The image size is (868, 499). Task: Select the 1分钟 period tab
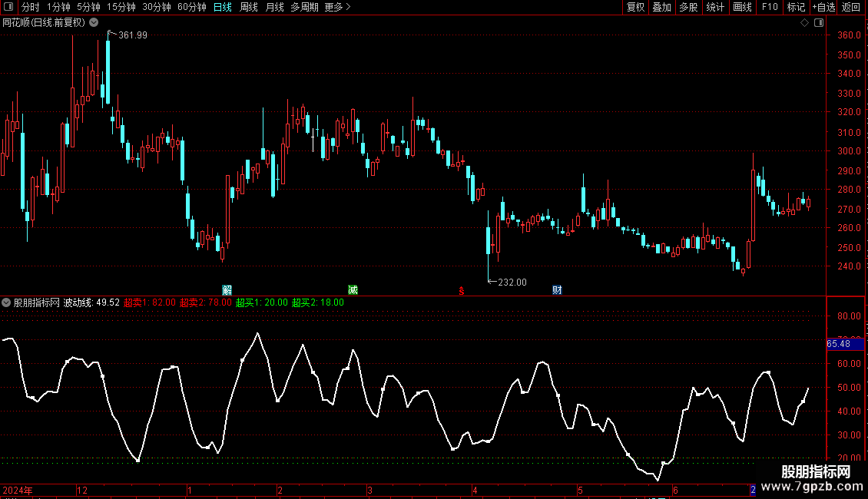(x=58, y=7)
